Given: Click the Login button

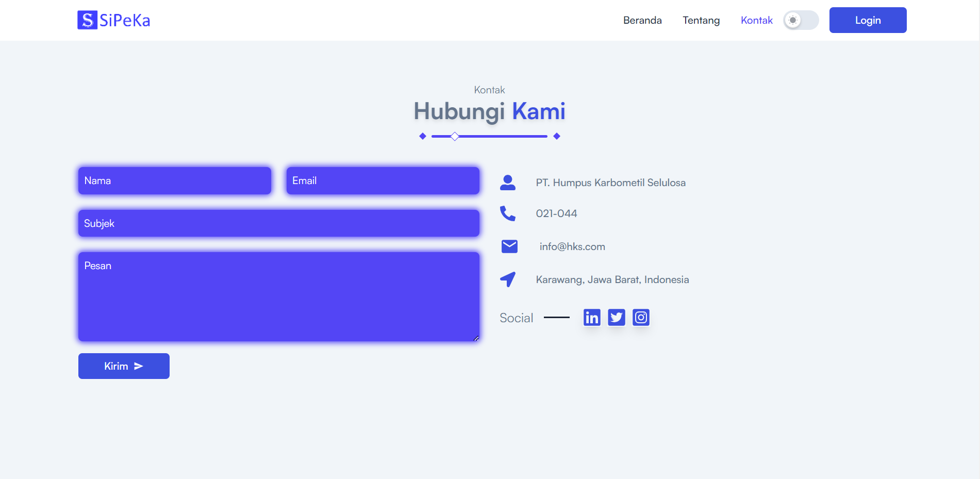Looking at the screenshot, I should tap(868, 20).
